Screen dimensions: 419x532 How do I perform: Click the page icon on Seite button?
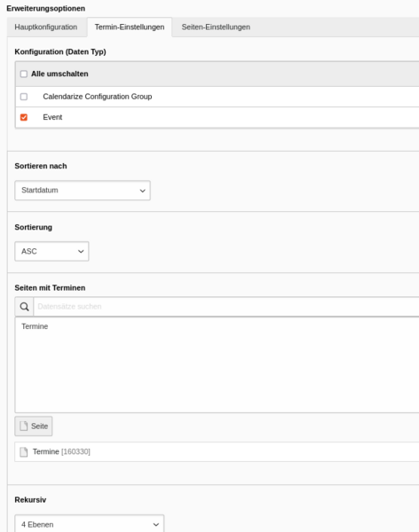click(x=23, y=426)
